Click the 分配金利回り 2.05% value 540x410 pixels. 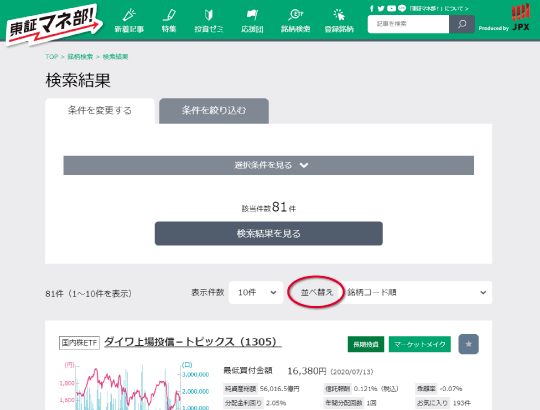[276, 403]
